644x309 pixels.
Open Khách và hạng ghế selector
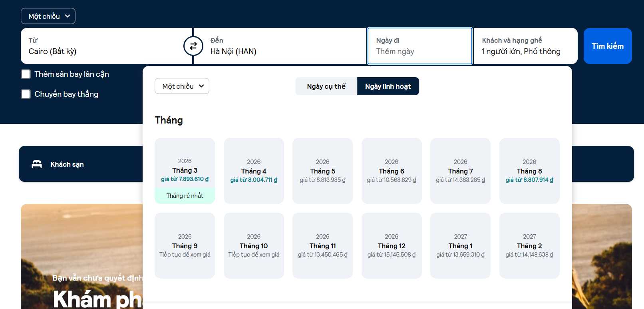tap(525, 46)
